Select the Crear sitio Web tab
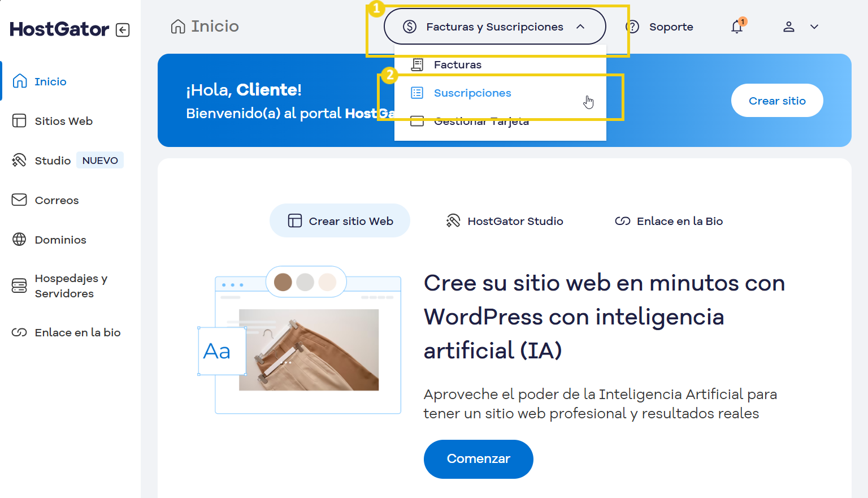The height and width of the screenshot is (498, 868). (340, 220)
